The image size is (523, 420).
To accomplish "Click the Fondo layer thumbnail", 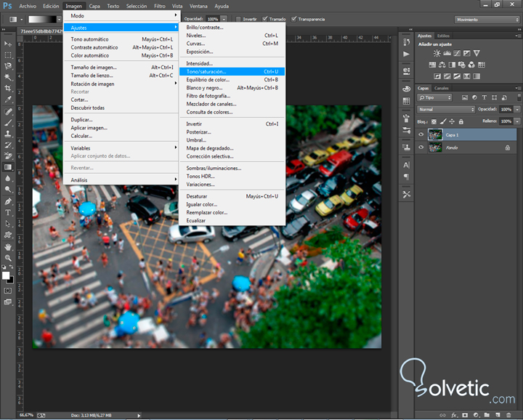I will 435,147.
